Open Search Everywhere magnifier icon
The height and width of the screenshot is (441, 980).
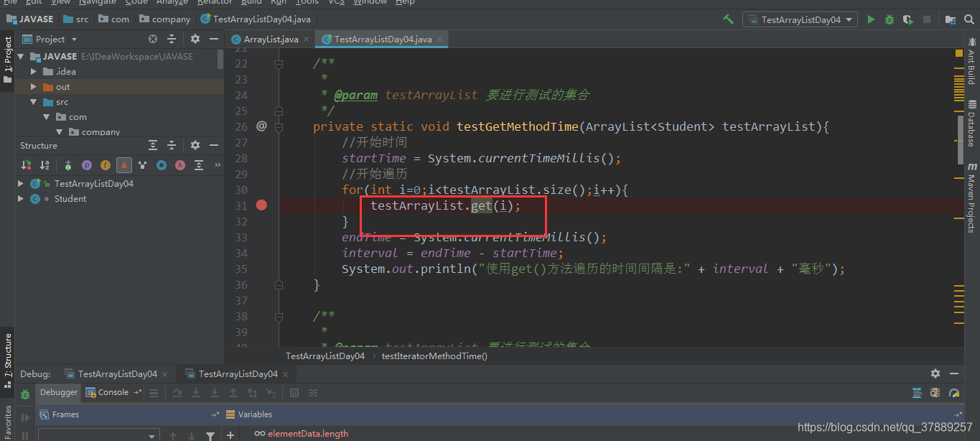point(969,19)
